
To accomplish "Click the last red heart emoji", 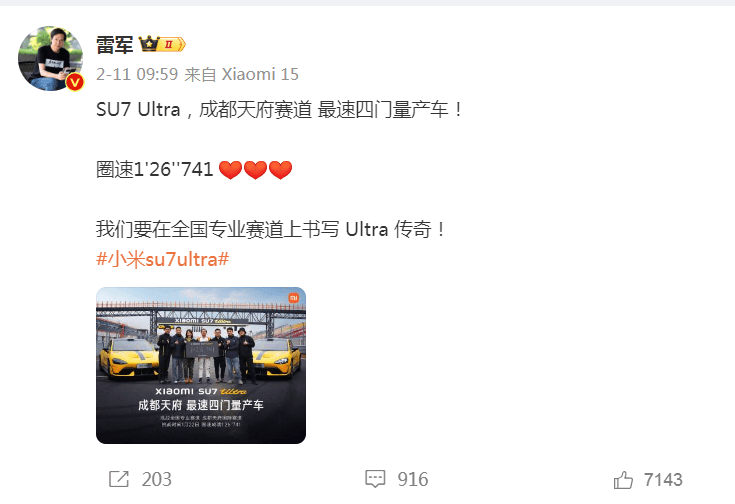I will tap(280, 170).
